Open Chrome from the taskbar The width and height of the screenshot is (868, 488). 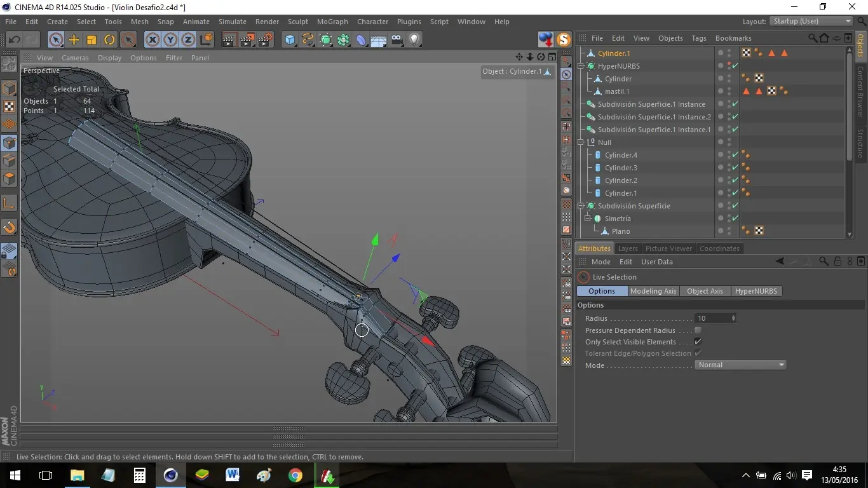pyautogui.click(x=295, y=475)
